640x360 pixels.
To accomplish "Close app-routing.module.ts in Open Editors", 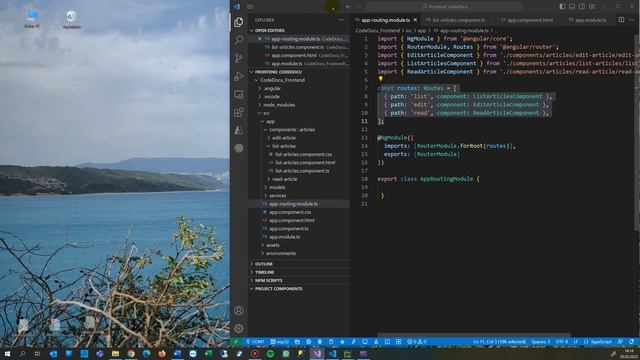I will (260, 39).
